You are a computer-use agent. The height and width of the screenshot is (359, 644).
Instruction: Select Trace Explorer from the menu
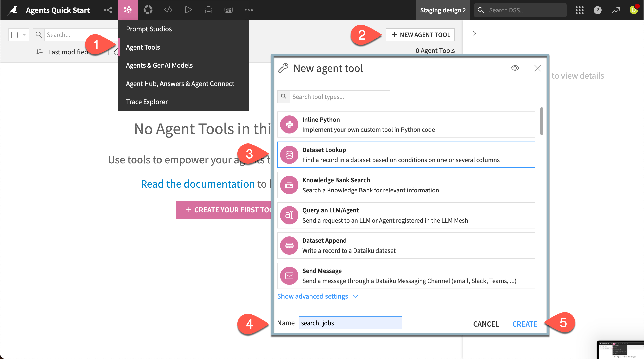click(x=147, y=102)
